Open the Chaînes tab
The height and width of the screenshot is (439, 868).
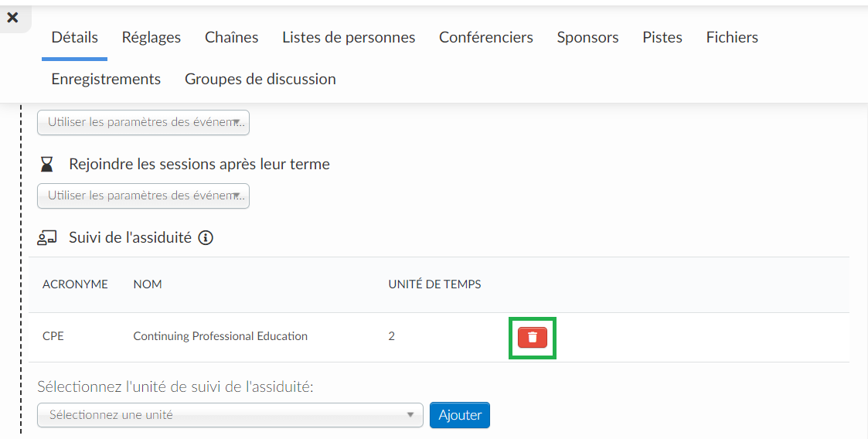[231, 38]
